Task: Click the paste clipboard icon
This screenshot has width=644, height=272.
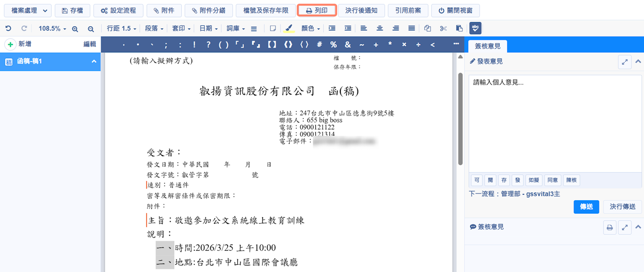Action: point(459,28)
